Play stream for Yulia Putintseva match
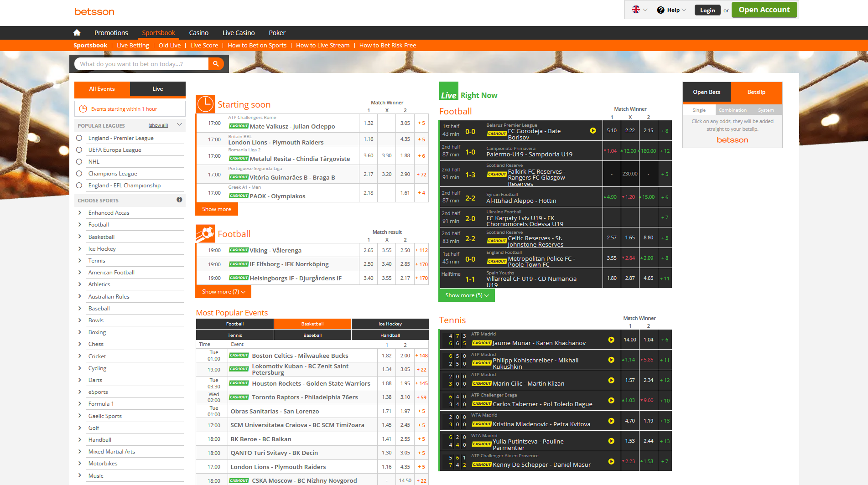 pyautogui.click(x=611, y=441)
